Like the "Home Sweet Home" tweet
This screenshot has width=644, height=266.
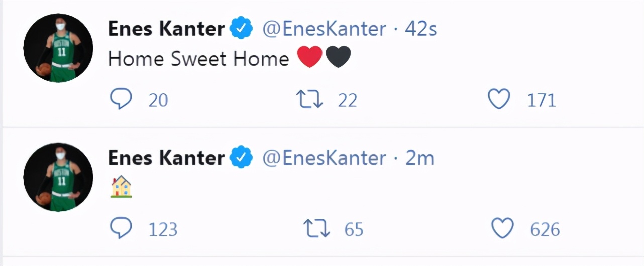[x=499, y=99]
